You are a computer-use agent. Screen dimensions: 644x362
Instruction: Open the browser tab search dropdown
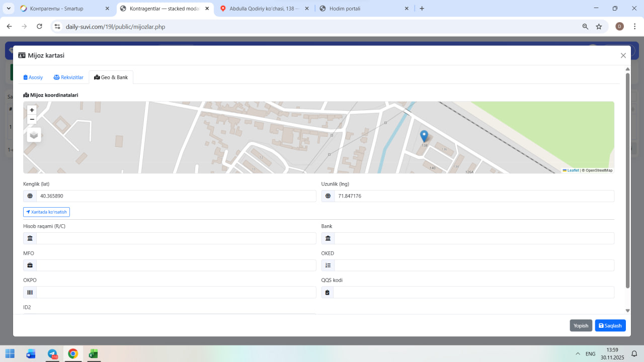coord(9,9)
